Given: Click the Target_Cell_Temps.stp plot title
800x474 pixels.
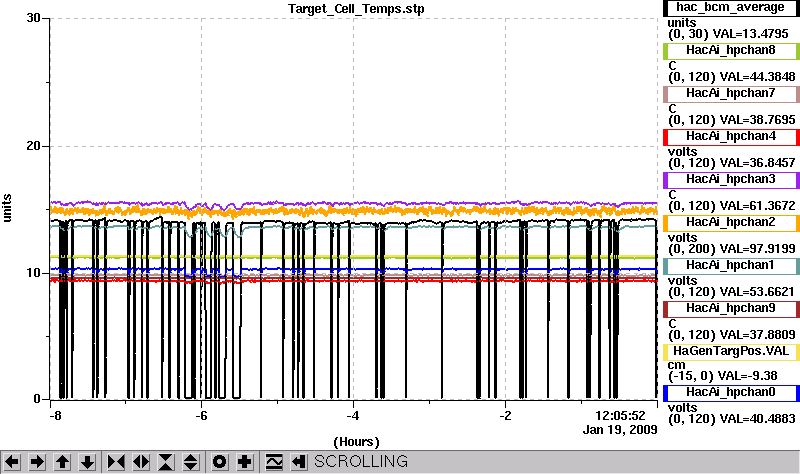Looking at the screenshot, I should [356, 9].
